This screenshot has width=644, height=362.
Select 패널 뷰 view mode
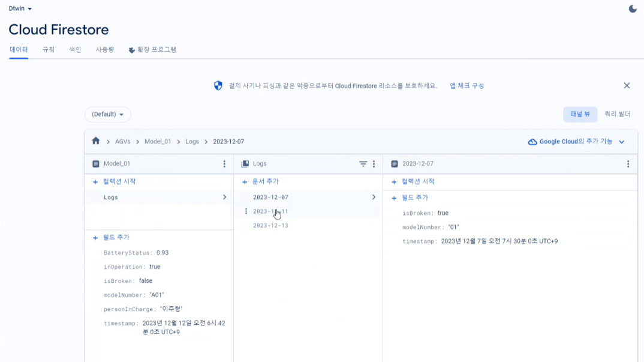580,114
